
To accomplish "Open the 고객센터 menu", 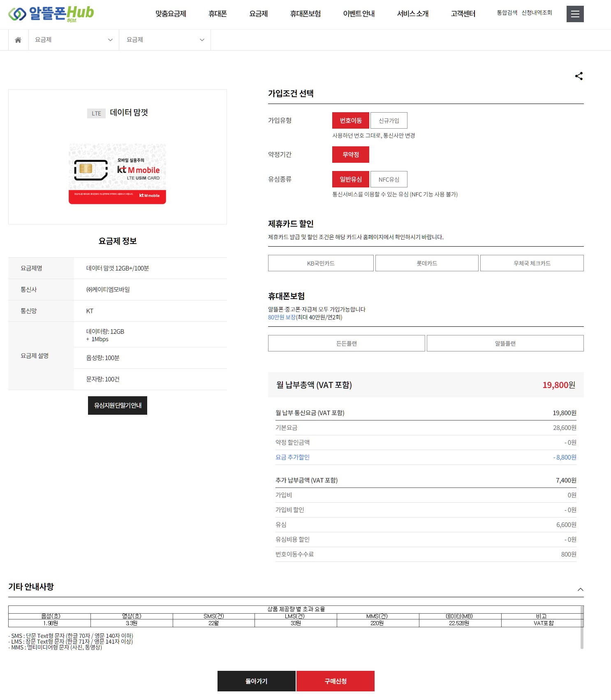I will [463, 14].
